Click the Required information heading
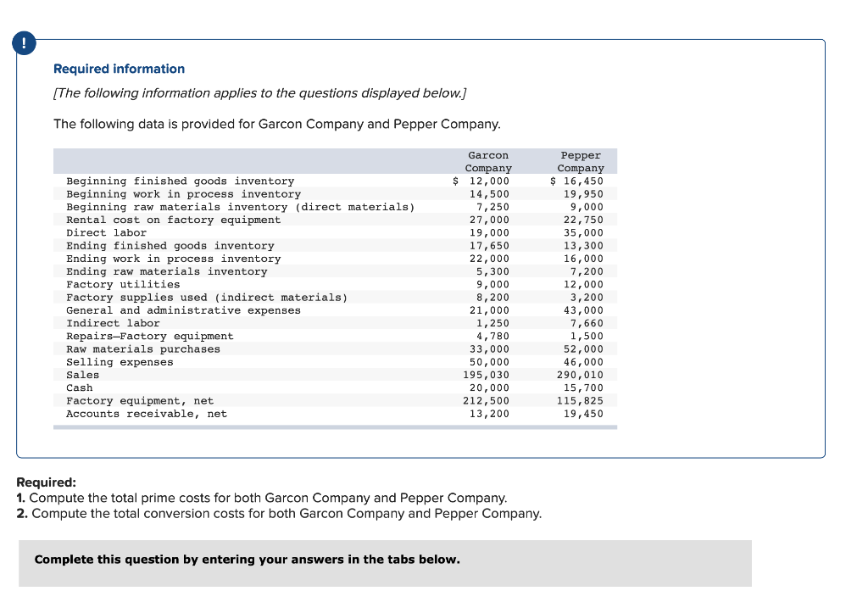This screenshot has width=868, height=591. click(119, 69)
